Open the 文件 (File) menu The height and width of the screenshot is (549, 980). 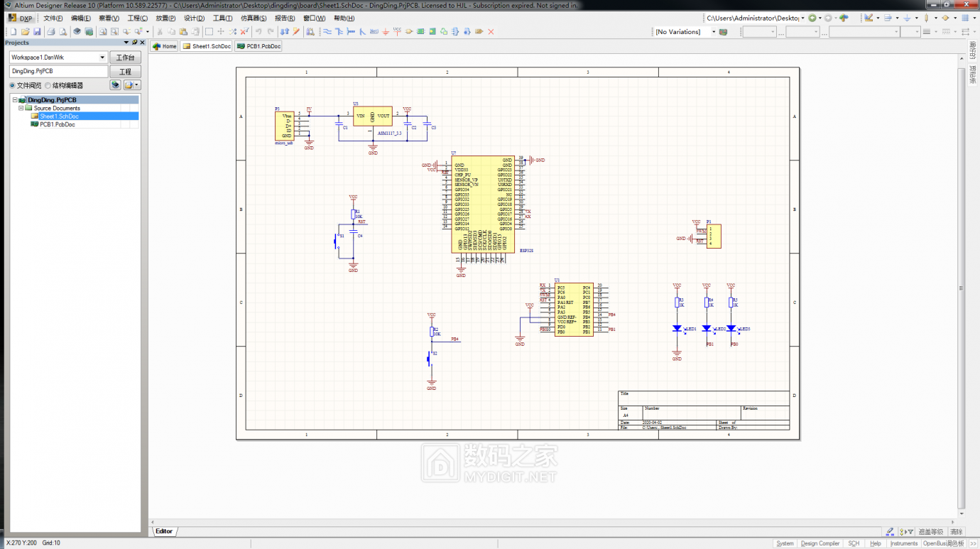[53, 18]
